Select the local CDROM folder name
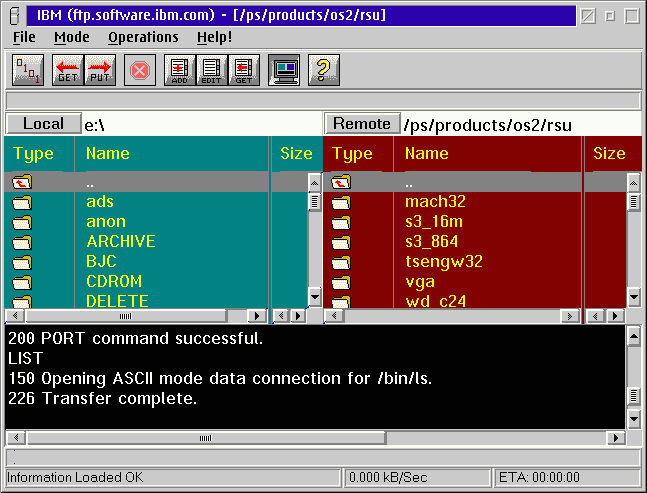This screenshot has height=493, width=647. [x=114, y=281]
